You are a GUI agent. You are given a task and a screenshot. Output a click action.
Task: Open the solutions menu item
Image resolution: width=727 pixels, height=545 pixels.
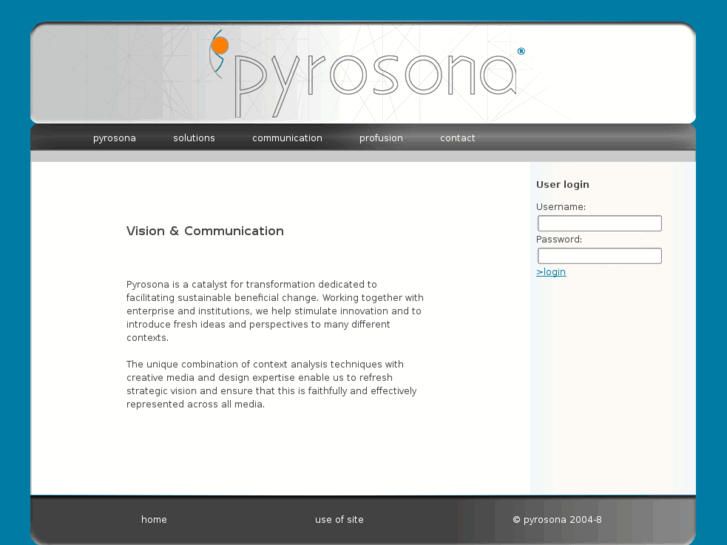coord(194,138)
